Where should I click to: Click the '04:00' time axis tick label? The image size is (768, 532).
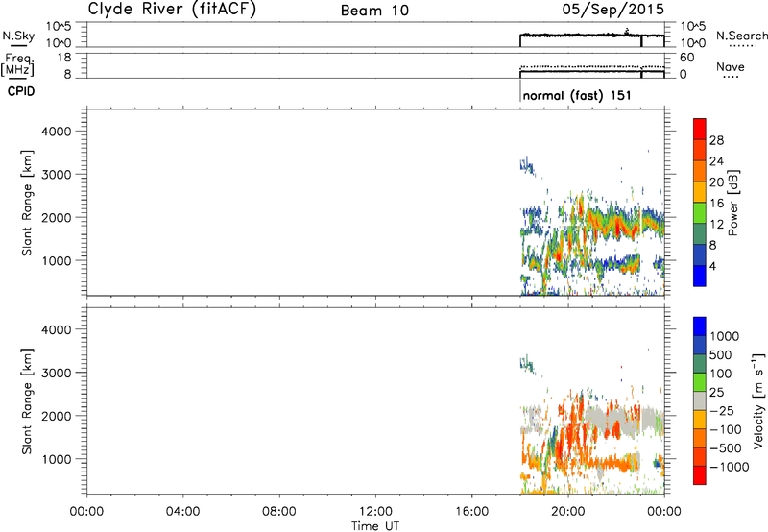pyautogui.click(x=183, y=512)
